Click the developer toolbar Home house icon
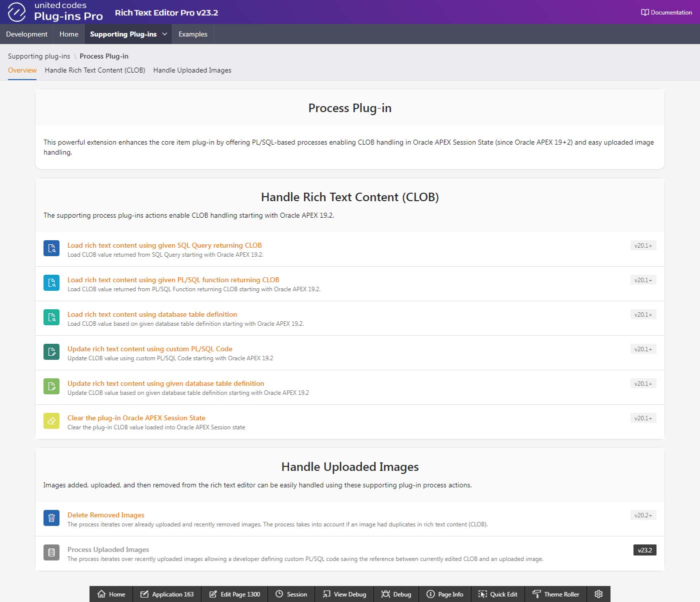Viewport: 700px width, 602px height. pos(101,594)
